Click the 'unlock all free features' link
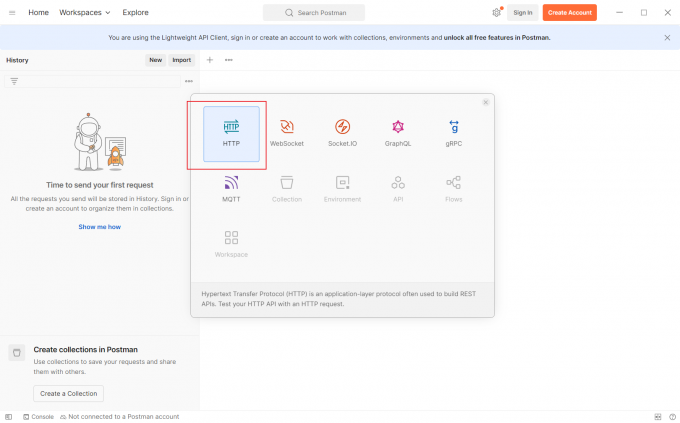Image resolution: width=680 pixels, height=423 pixels. tap(497, 38)
